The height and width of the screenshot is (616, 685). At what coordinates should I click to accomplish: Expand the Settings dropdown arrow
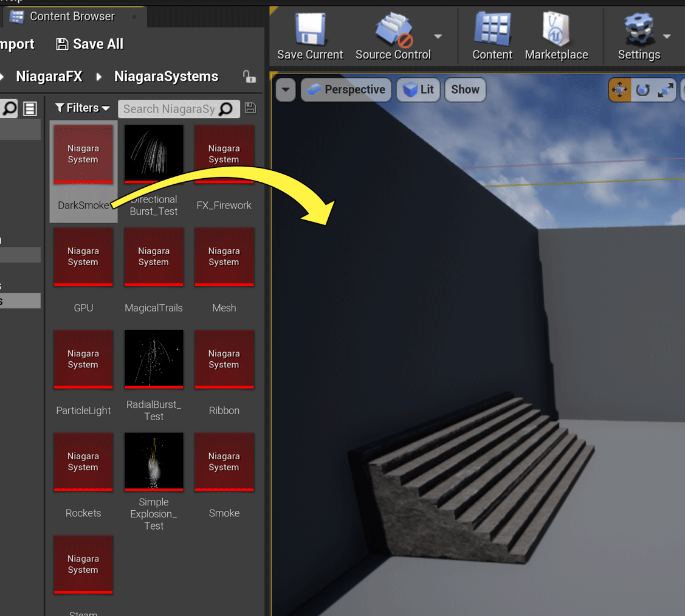(667, 36)
